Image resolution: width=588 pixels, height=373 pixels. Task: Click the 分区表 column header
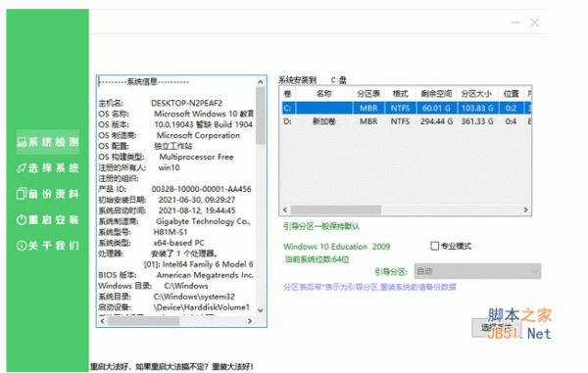368,94
